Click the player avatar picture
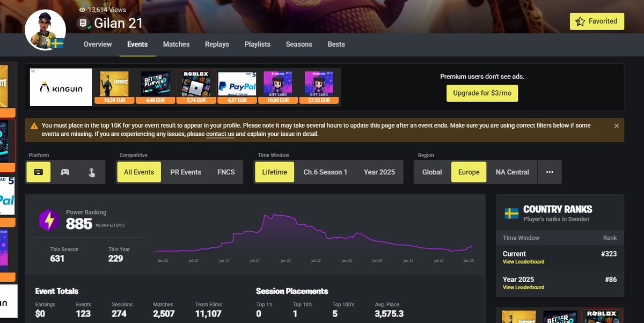Image resolution: width=644 pixels, height=323 pixels. (x=45, y=30)
